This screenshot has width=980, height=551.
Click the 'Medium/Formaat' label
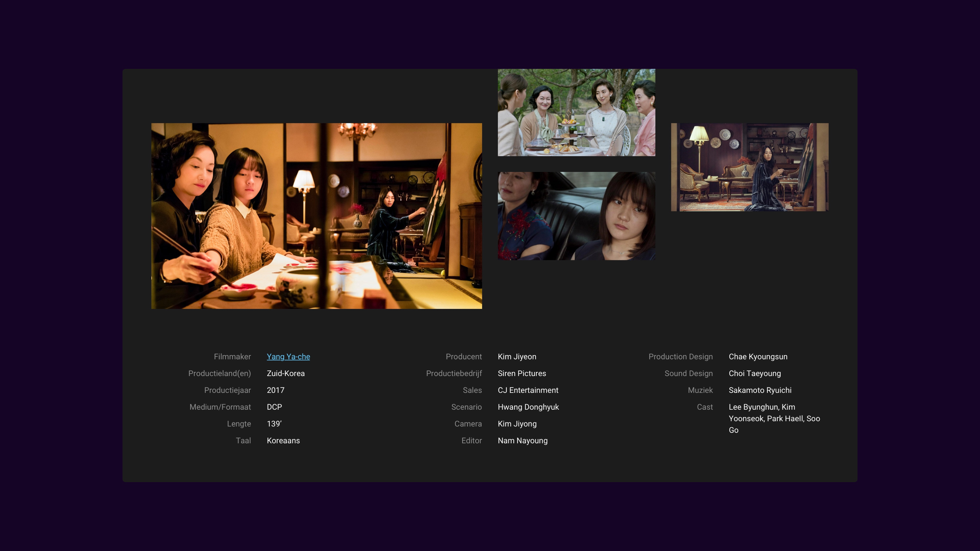point(220,407)
